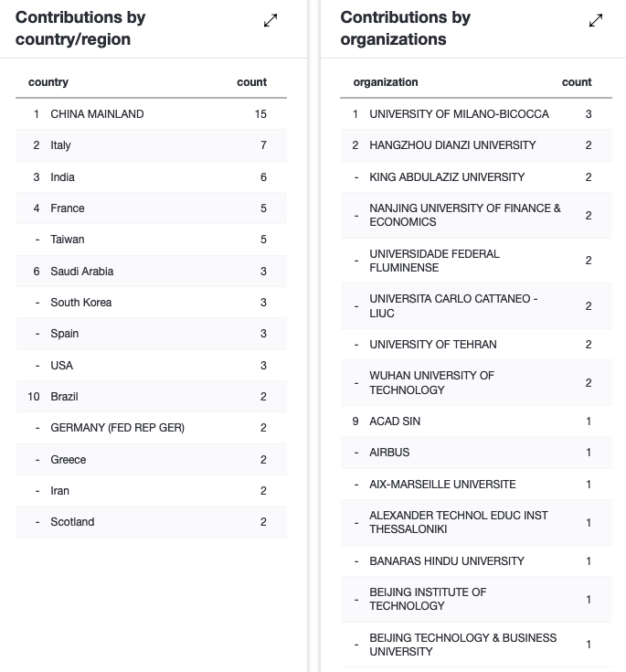
Task: Select the AIRBUS organization row
Action: (x=476, y=453)
